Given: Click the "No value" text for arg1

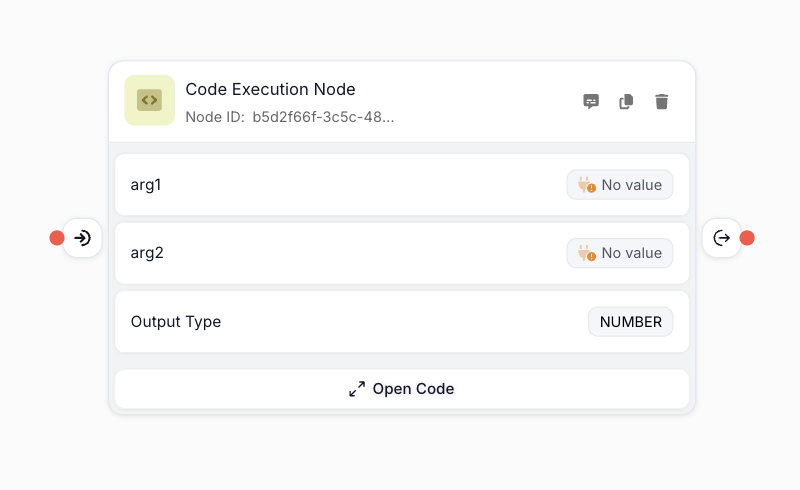Looking at the screenshot, I should (x=631, y=185).
